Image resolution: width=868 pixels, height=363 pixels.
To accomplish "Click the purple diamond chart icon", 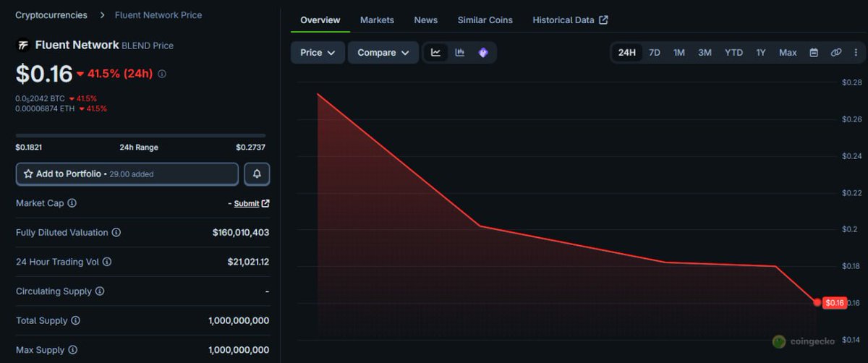I will point(483,53).
